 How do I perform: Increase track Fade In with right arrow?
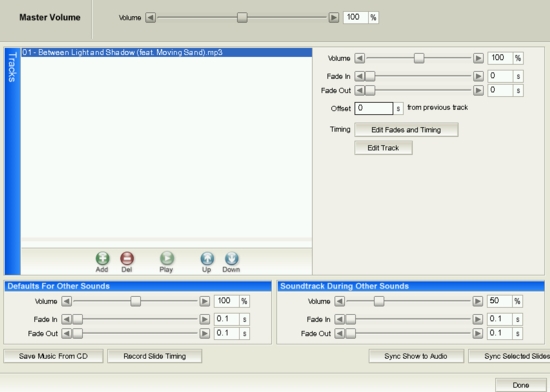(x=478, y=76)
